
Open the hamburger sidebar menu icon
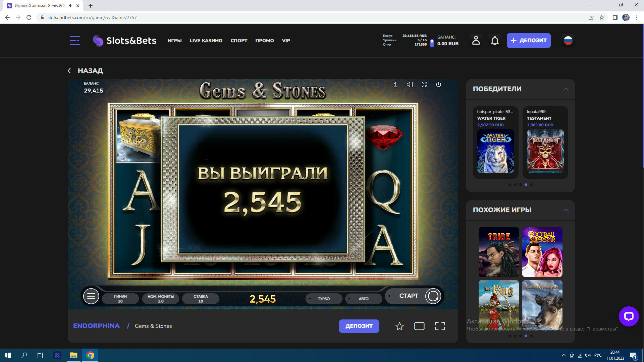pos(75,41)
